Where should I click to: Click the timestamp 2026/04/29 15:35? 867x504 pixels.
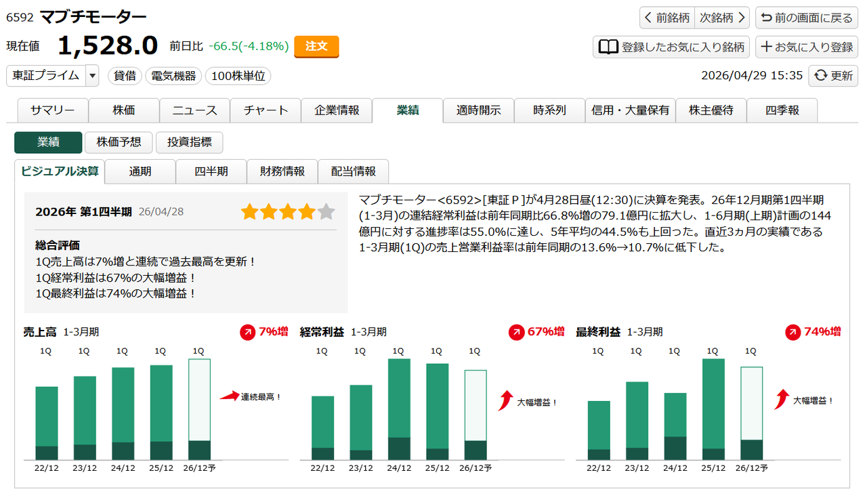tap(752, 76)
